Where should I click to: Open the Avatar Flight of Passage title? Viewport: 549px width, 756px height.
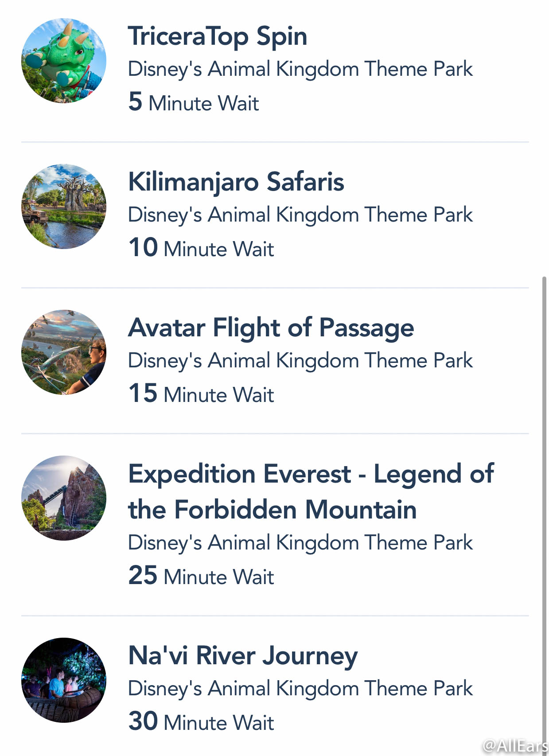coord(271,328)
